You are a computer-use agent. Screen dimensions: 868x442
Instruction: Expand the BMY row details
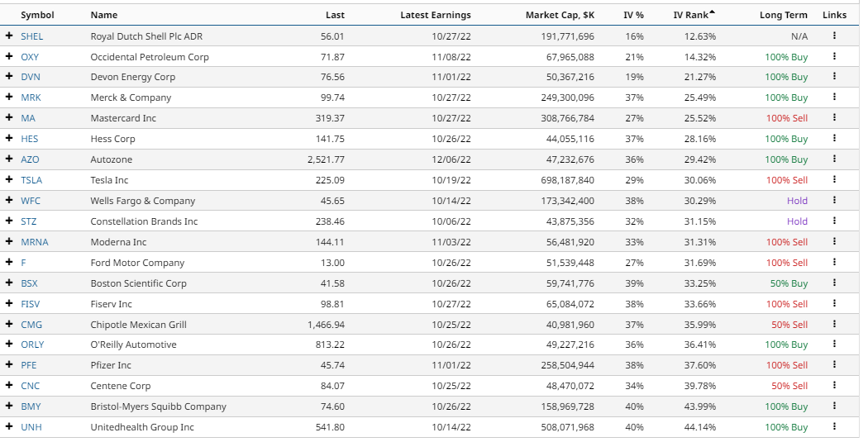pos(9,406)
